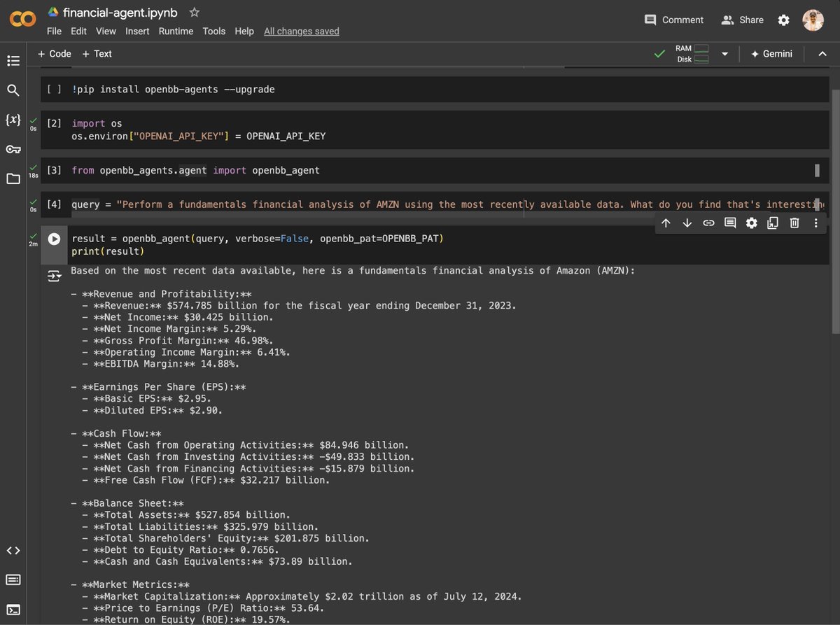Toggle the output actions icon beside result
840x625 pixels.
[x=54, y=276]
